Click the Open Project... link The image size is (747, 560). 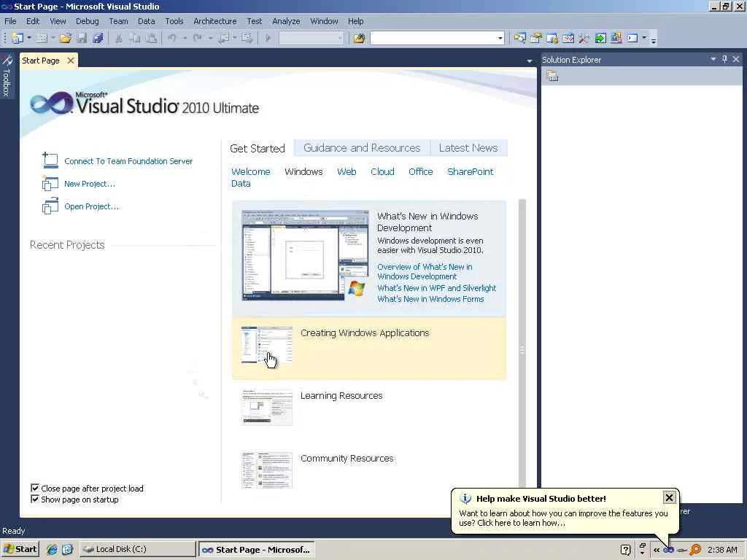[91, 206]
